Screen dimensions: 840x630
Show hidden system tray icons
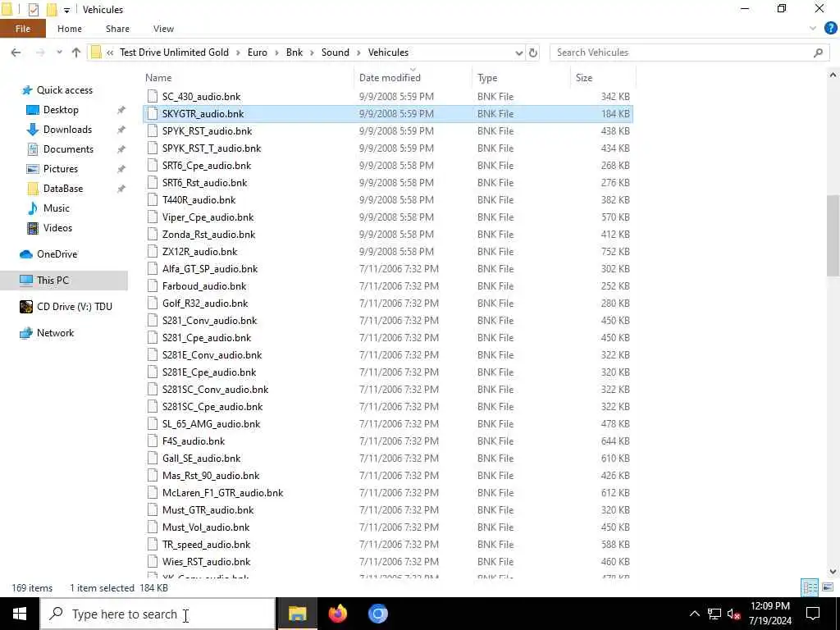[694, 614]
